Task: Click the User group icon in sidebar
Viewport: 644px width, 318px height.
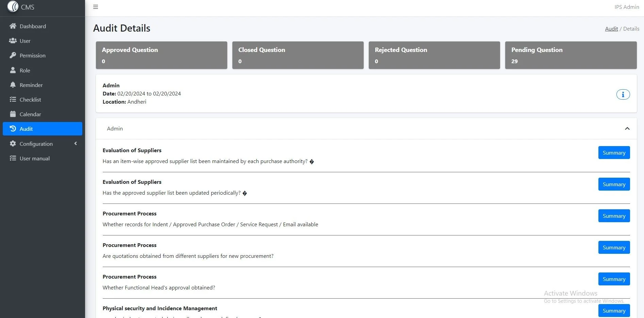Action: (x=13, y=41)
